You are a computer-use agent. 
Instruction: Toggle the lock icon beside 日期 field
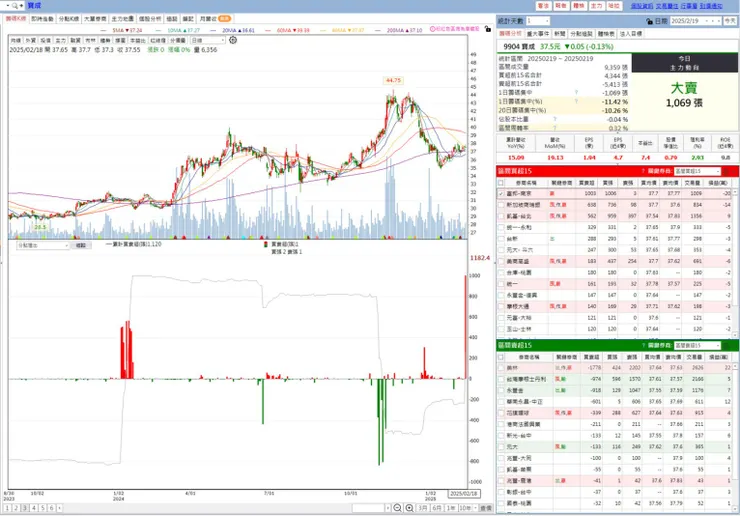tap(649, 21)
